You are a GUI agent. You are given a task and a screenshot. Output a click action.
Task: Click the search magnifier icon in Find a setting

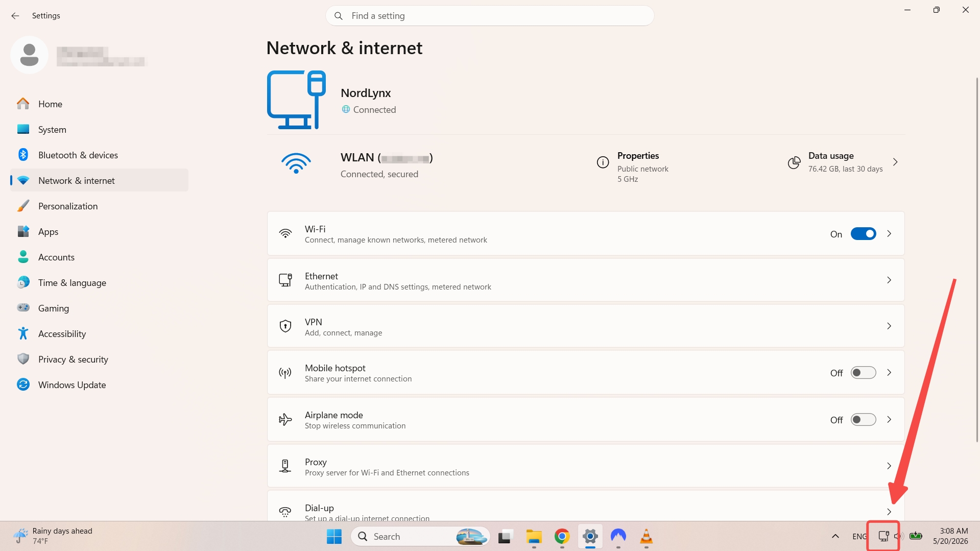coord(339,16)
